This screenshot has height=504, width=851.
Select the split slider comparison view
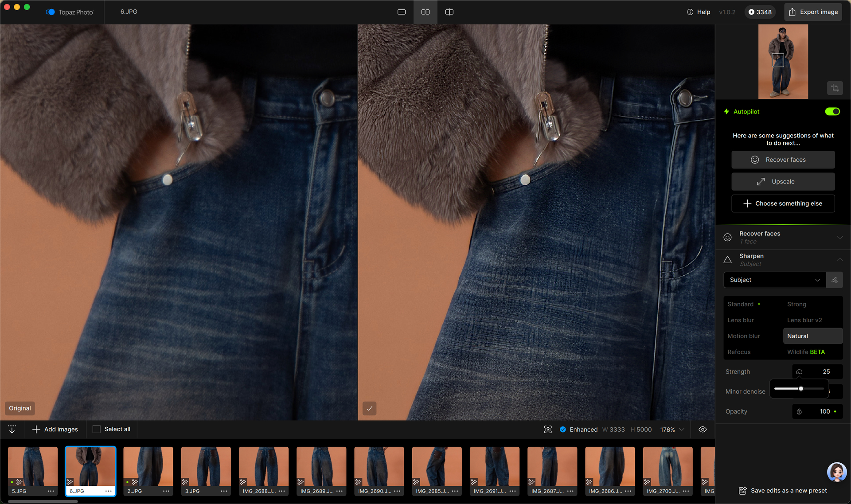[449, 12]
